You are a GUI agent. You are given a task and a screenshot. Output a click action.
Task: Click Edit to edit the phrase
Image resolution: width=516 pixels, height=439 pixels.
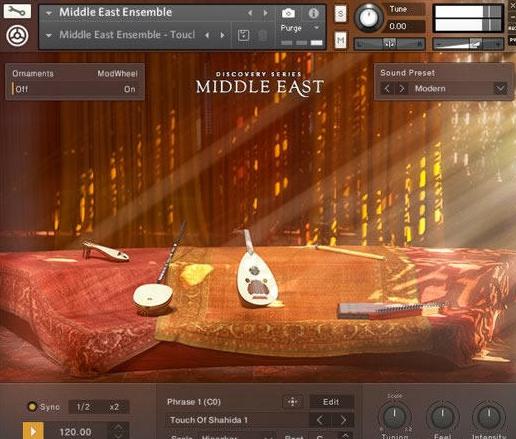[331, 402]
